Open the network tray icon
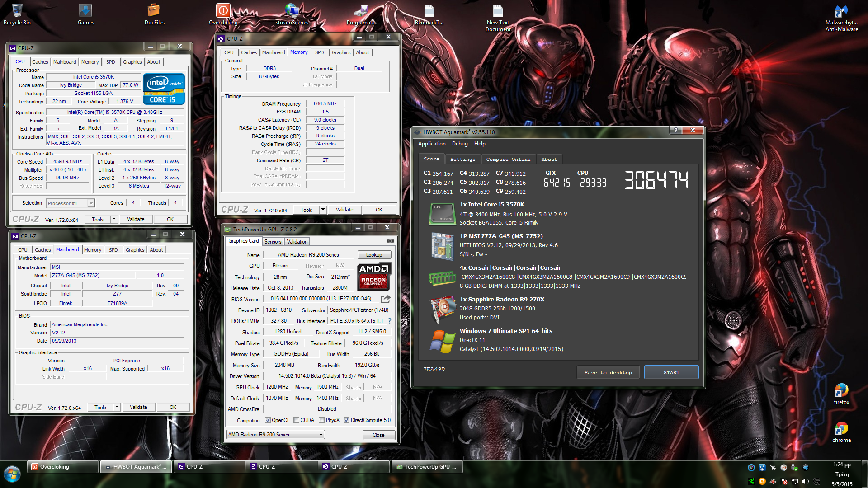The image size is (868, 488). [794, 481]
